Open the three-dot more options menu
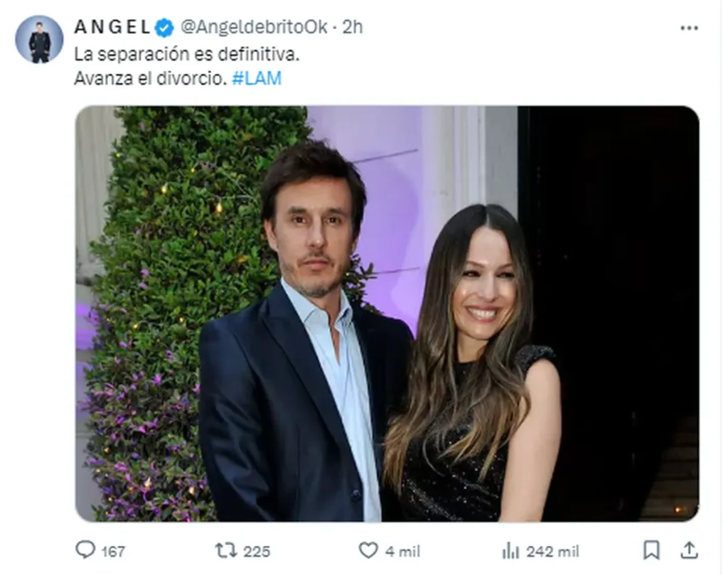The height and width of the screenshot is (575, 728). coord(689,28)
